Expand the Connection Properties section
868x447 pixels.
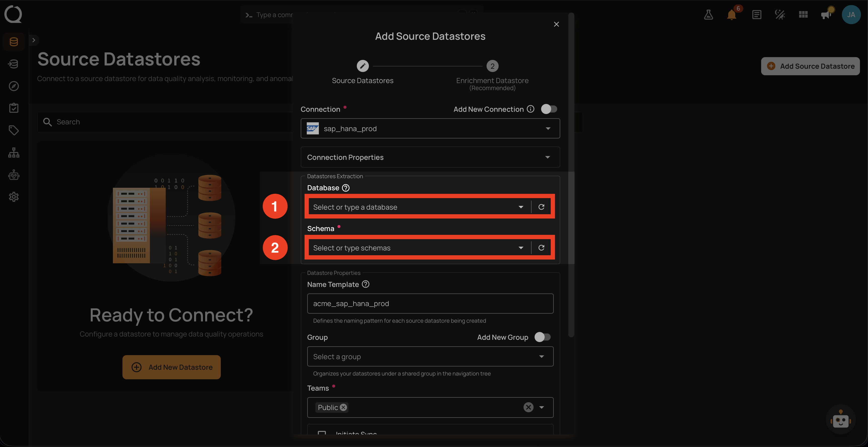click(430, 157)
